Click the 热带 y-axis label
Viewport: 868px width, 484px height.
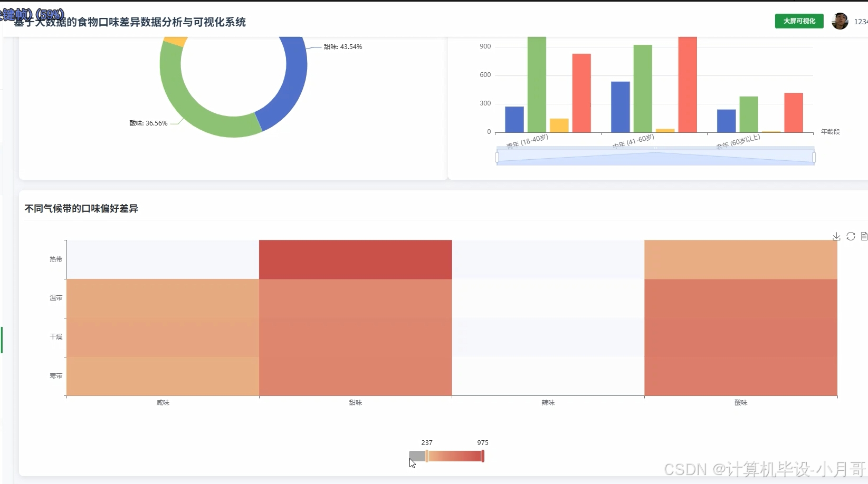coord(56,259)
